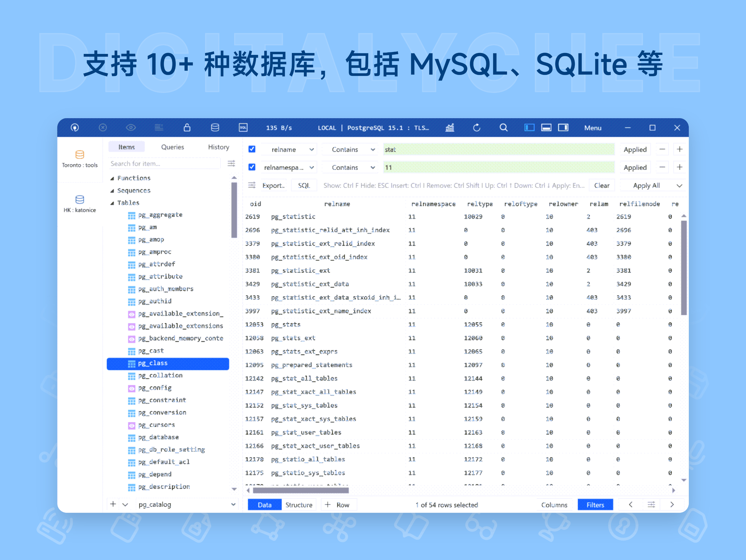Click the chart statistics icon in the toolbar
The width and height of the screenshot is (746, 560).
[450, 128]
